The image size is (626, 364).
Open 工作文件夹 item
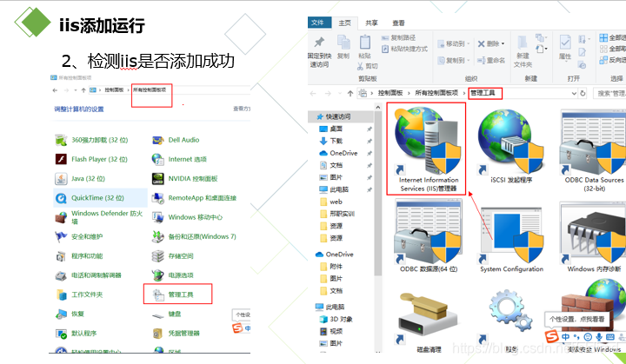[x=78, y=295]
